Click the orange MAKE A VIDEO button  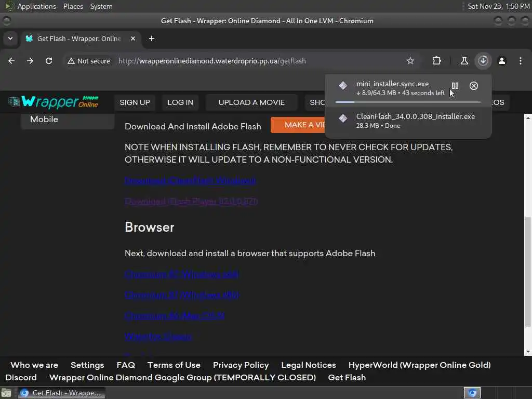[299, 125]
